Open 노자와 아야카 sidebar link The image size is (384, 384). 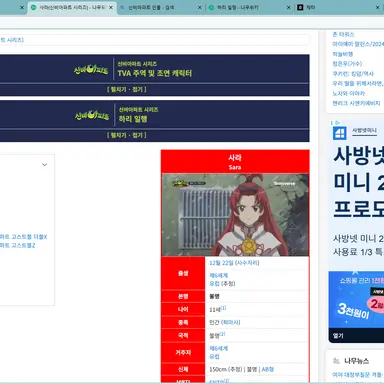click(349, 93)
